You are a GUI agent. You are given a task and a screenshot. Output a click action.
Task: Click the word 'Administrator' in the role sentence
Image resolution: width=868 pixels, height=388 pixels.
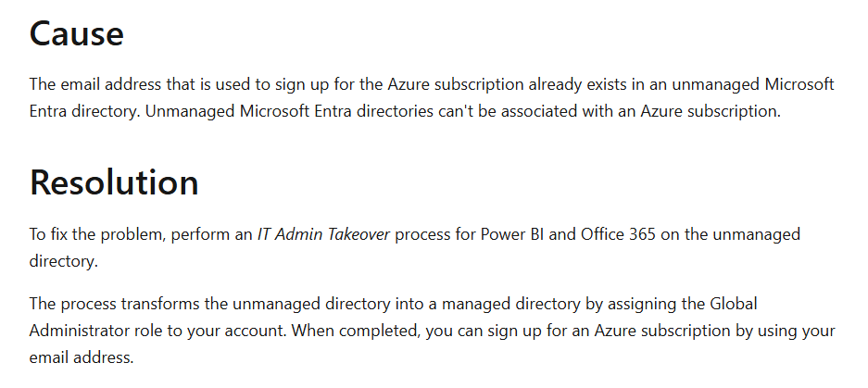pyautogui.click(x=79, y=331)
